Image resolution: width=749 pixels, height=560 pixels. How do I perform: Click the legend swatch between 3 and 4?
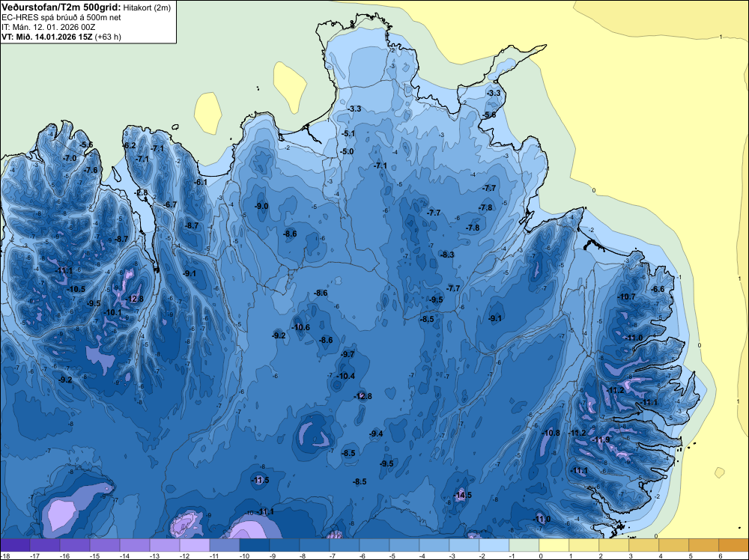(644, 545)
